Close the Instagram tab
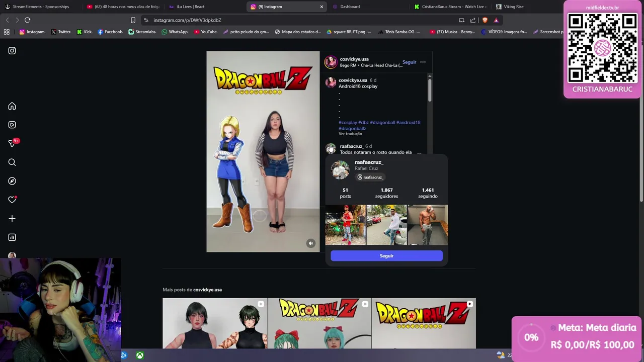The width and height of the screenshot is (644, 362). (x=321, y=7)
